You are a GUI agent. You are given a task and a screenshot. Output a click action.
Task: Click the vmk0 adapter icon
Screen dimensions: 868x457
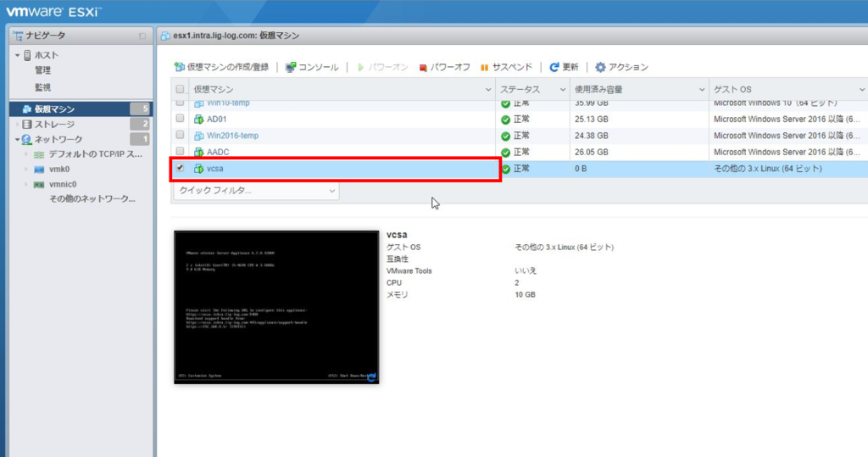click(x=39, y=170)
